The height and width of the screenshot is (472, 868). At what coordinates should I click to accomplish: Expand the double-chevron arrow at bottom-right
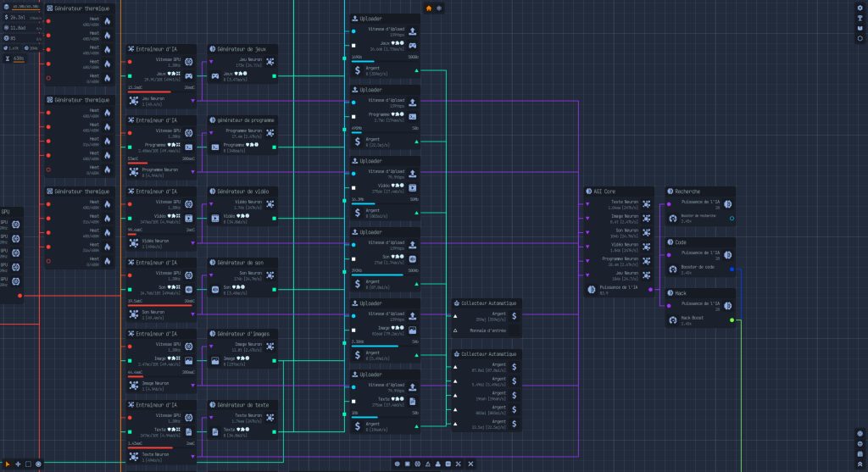coord(860,463)
